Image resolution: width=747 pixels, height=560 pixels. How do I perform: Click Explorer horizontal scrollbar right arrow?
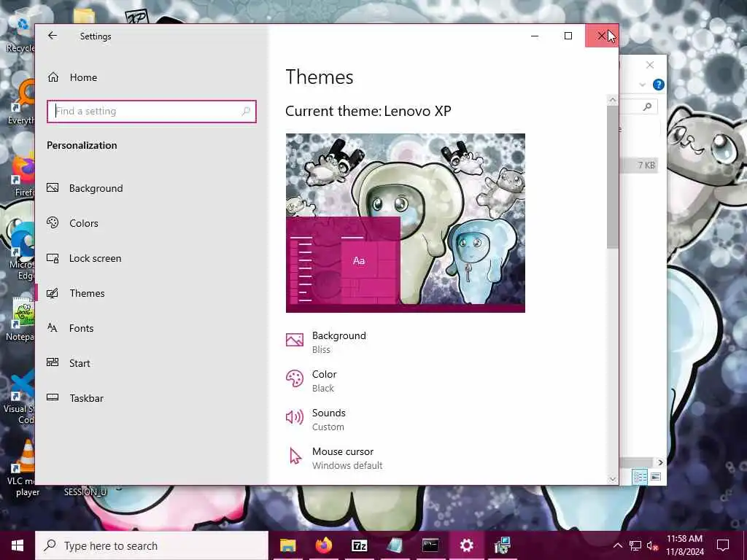659,462
